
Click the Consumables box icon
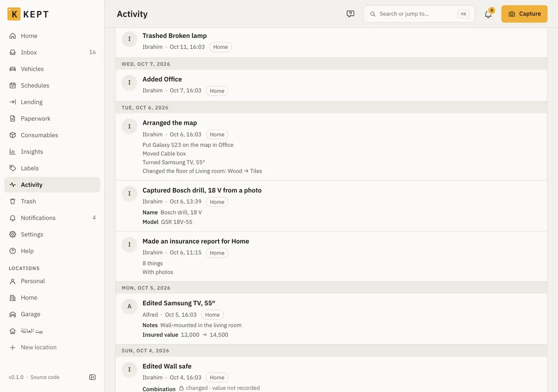(13, 135)
